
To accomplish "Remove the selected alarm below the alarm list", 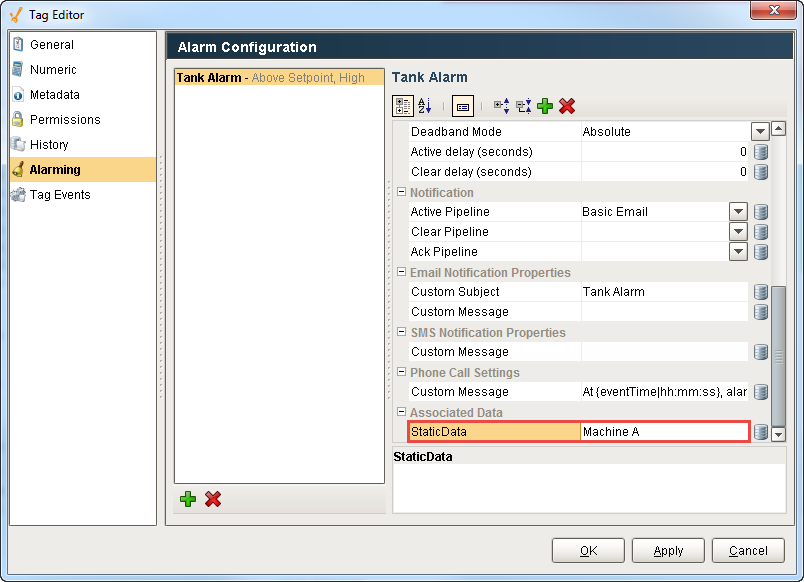I will [212, 499].
